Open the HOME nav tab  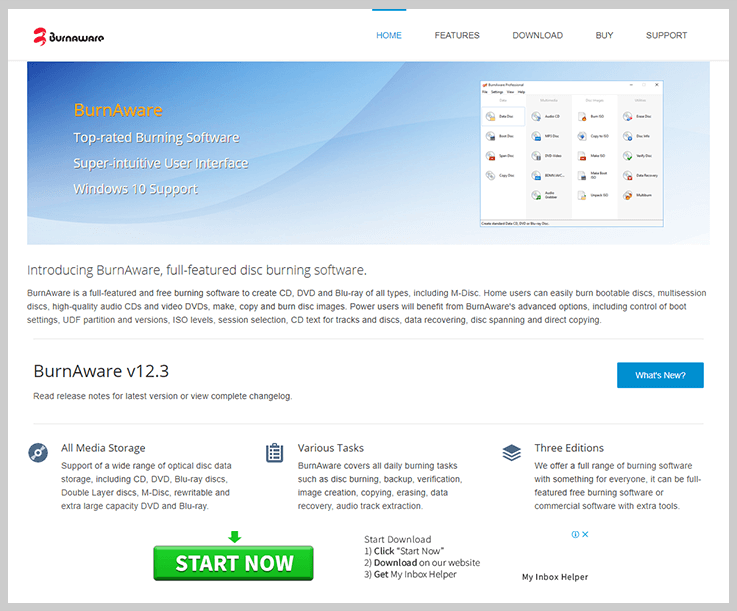click(x=389, y=35)
